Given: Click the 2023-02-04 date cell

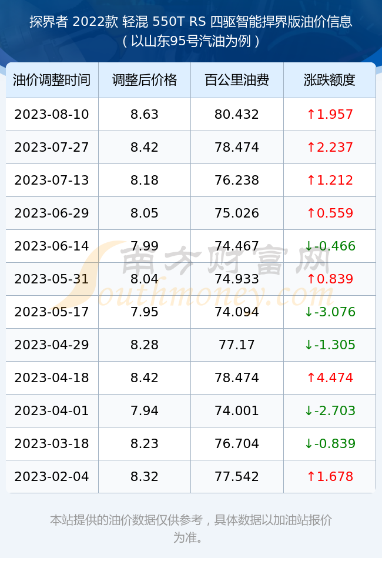Looking at the screenshot, I should click(x=52, y=477).
